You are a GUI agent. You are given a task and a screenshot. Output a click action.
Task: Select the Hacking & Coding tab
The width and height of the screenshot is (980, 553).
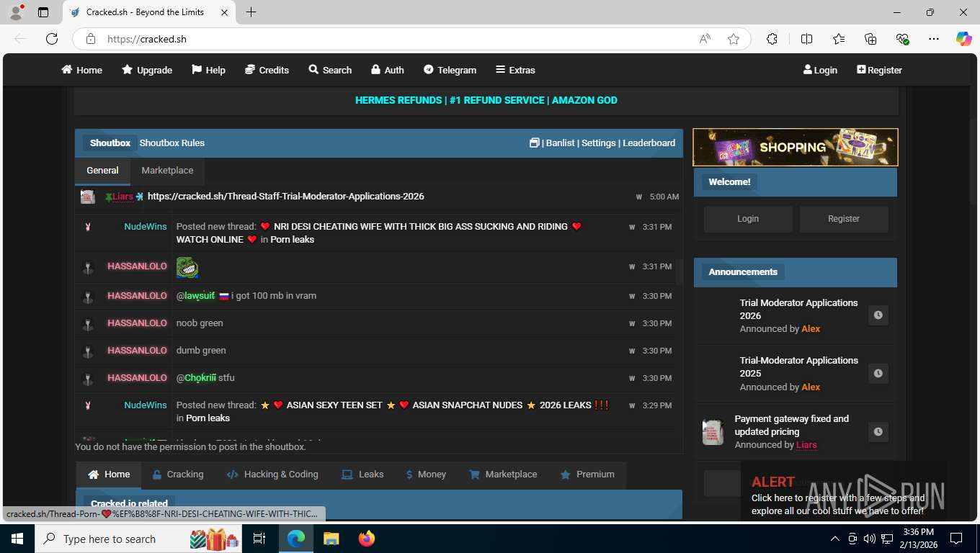pos(272,475)
